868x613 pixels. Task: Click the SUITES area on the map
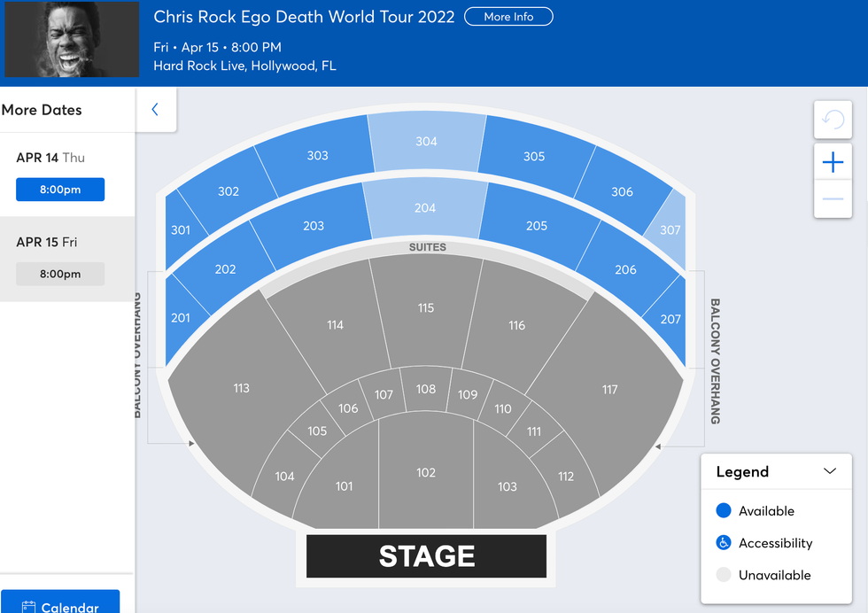428,247
